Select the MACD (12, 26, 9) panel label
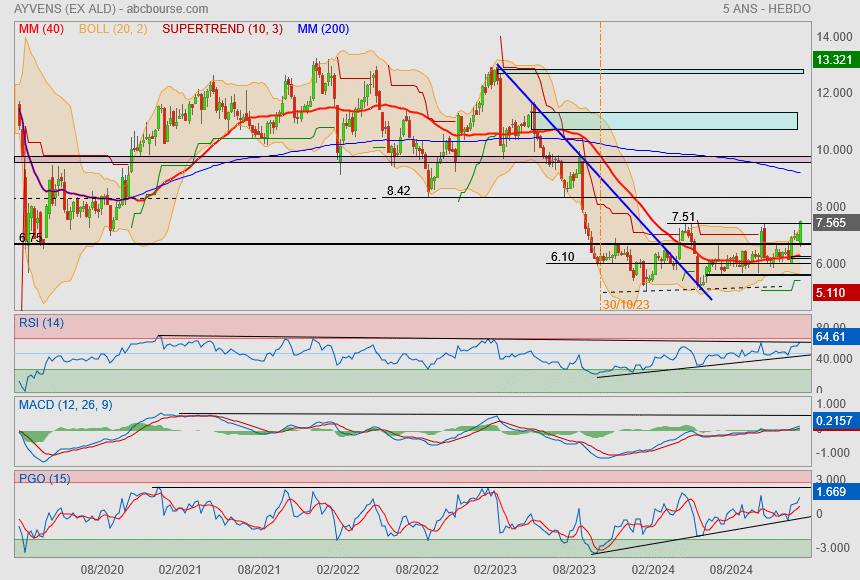The height and width of the screenshot is (580, 860). pos(66,404)
